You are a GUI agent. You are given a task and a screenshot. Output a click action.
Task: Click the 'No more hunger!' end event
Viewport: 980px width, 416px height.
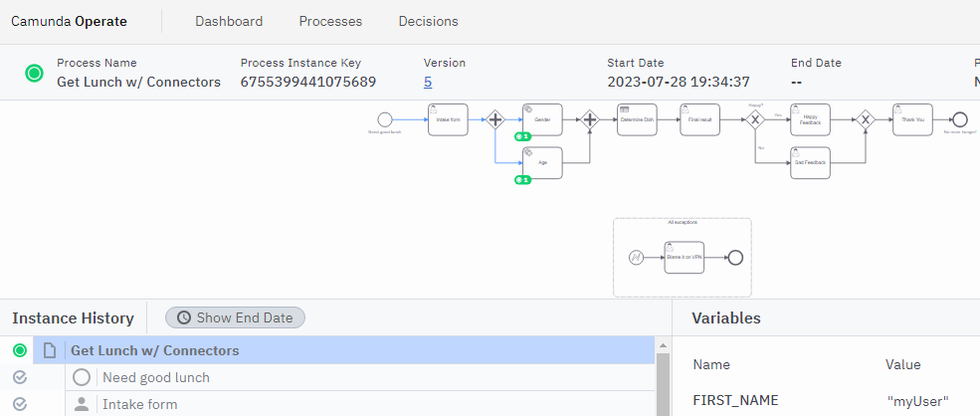[x=960, y=119]
